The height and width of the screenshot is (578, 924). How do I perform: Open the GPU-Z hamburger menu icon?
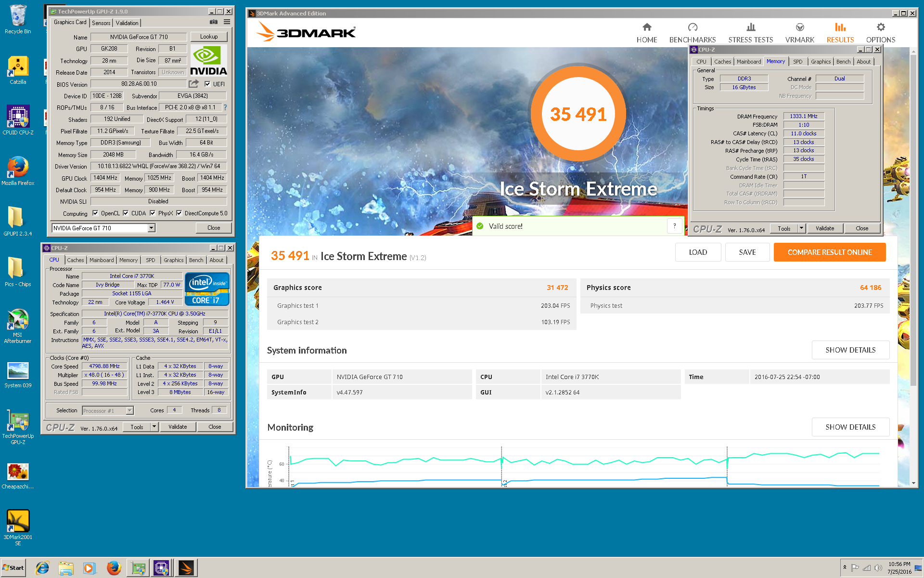227,22
